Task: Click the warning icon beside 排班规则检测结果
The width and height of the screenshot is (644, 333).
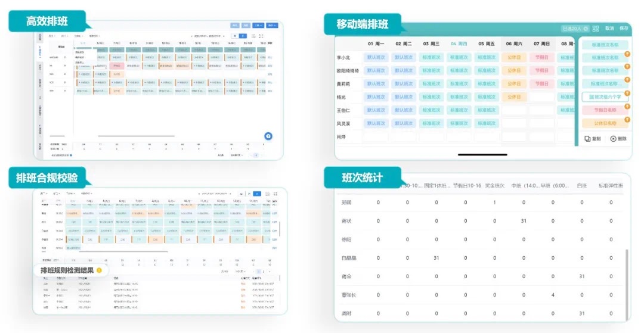Action: click(x=99, y=270)
